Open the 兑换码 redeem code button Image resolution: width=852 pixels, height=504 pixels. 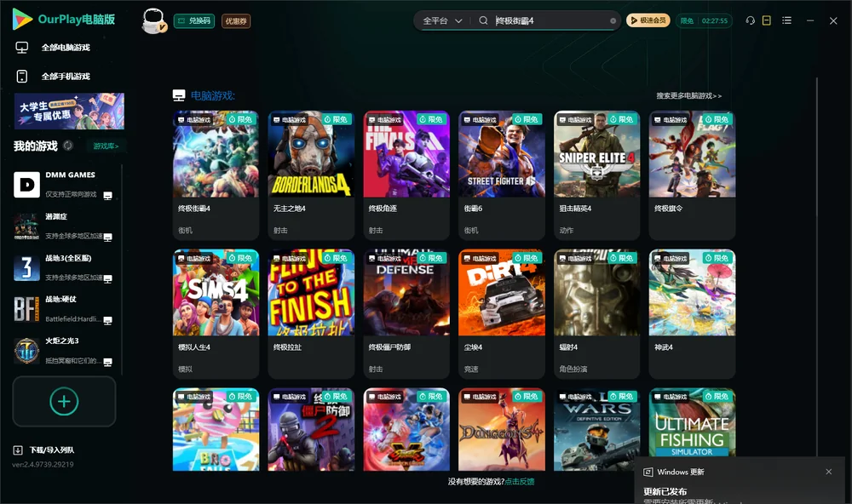[194, 20]
